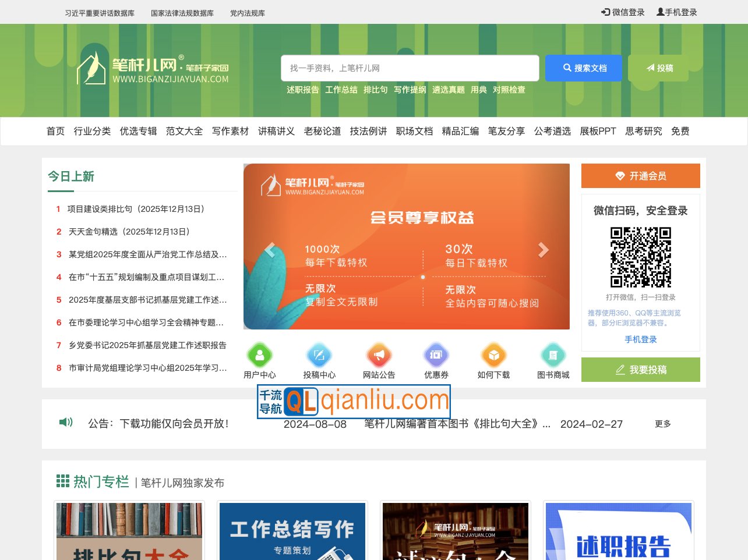Open 国家法律法规数据库 in the top bar
The width and height of the screenshot is (748, 560).
pyautogui.click(x=181, y=12)
